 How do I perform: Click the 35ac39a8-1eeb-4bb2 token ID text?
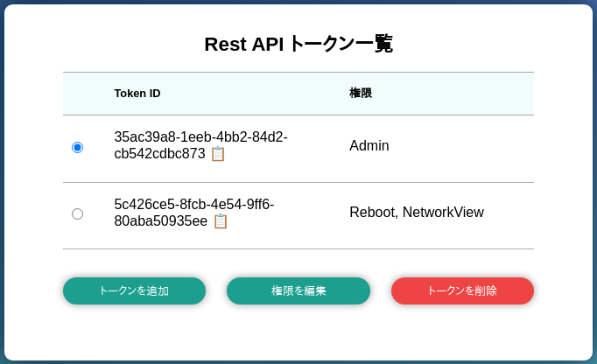[200, 137]
